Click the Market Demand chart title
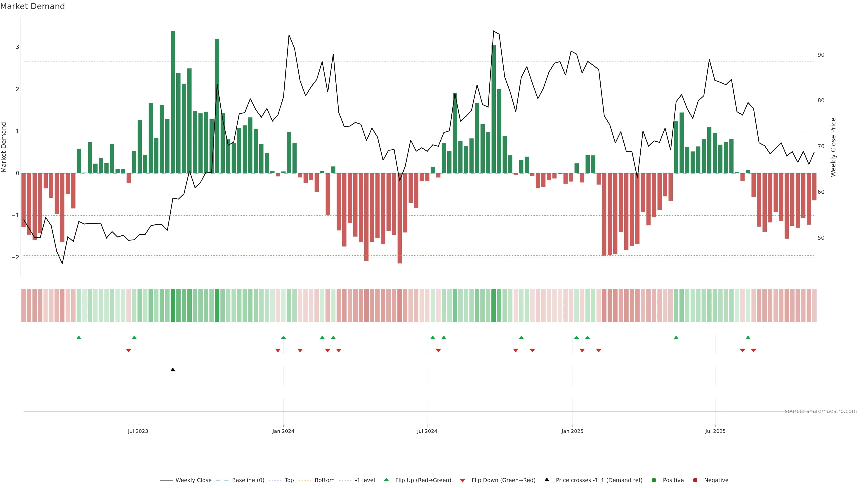This screenshot has width=868, height=488. [x=32, y=6]
